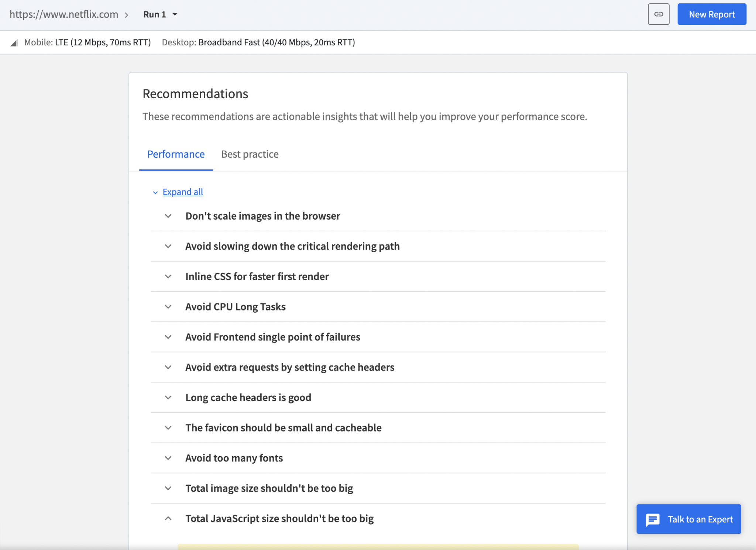Click the copy-link icon next to New Report
The height and width of the screenshot is (550, 756).
659,14
